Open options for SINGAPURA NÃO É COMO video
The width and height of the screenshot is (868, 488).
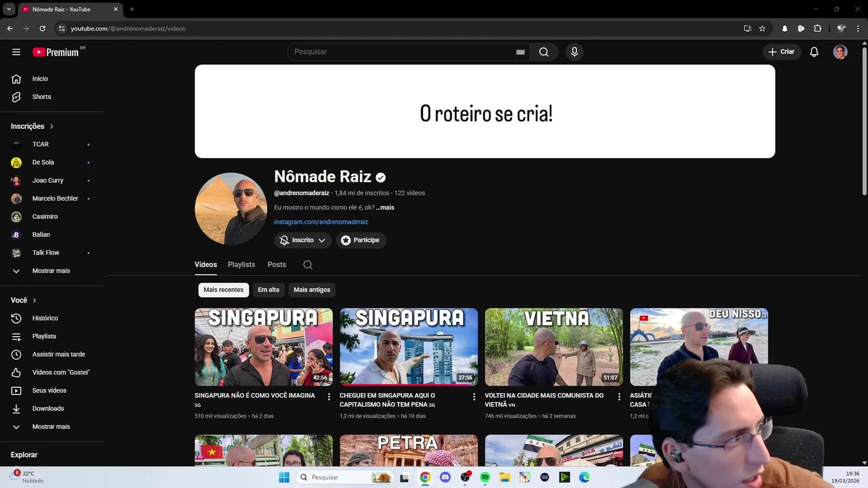(x=329, y=396)
